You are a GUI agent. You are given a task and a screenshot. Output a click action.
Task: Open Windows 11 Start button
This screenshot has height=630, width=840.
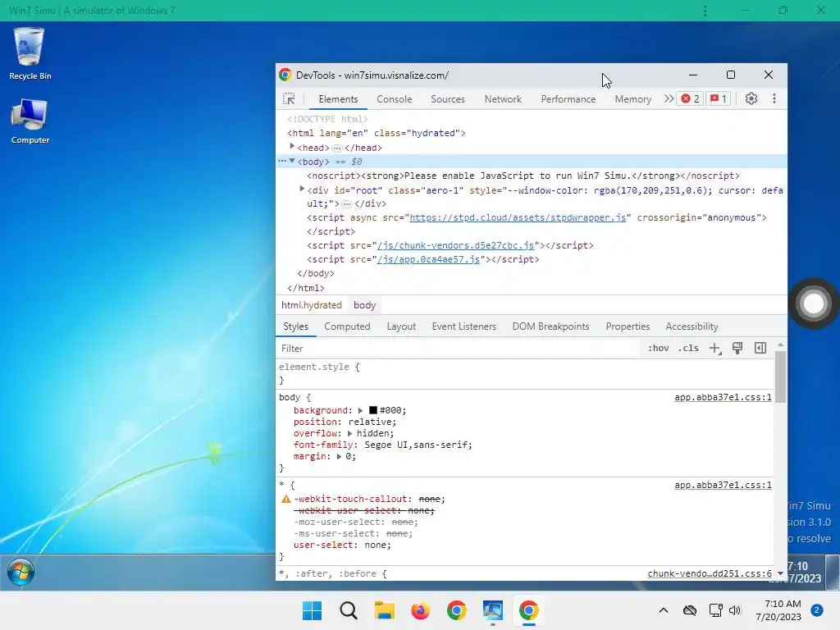[312, 610]
